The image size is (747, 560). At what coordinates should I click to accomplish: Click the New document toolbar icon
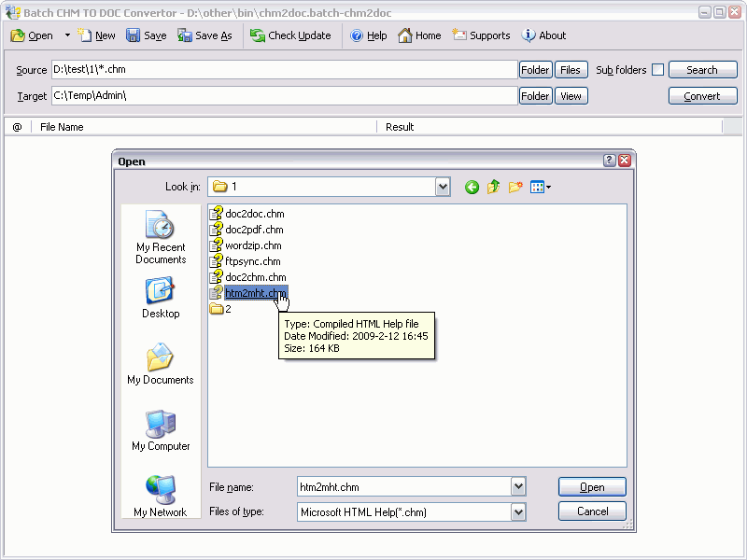tap(84, 35)
